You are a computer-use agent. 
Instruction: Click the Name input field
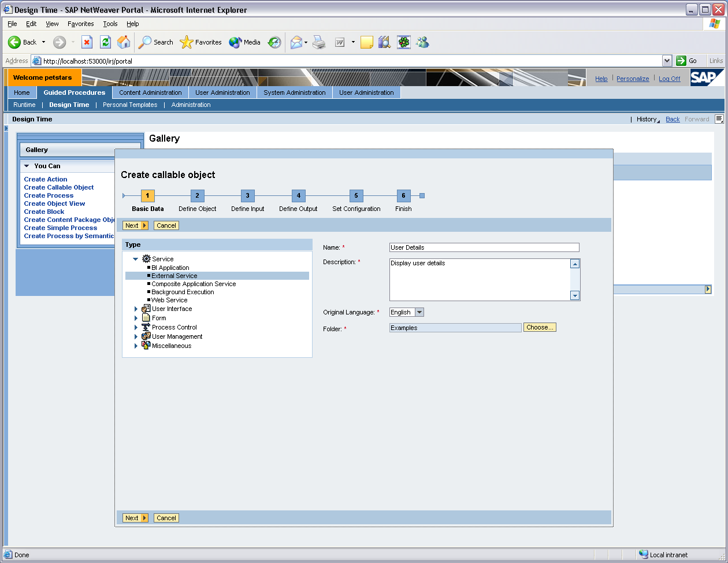tap(484, 247)
